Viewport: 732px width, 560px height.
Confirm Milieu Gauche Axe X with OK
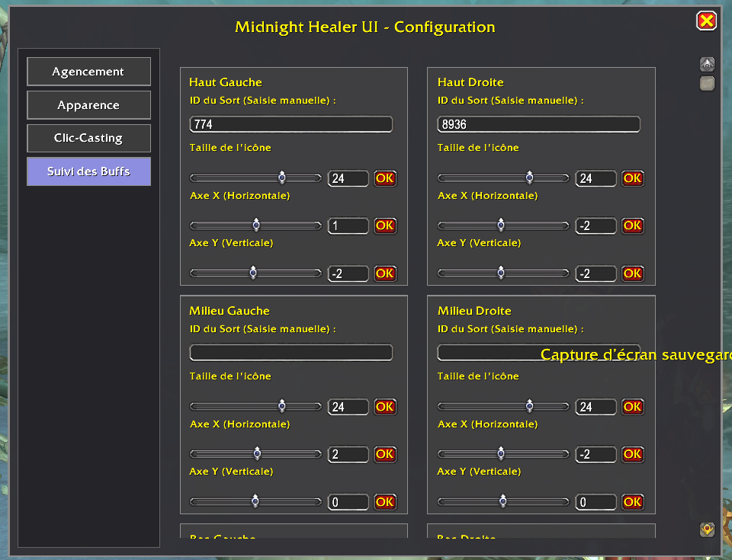385,454
